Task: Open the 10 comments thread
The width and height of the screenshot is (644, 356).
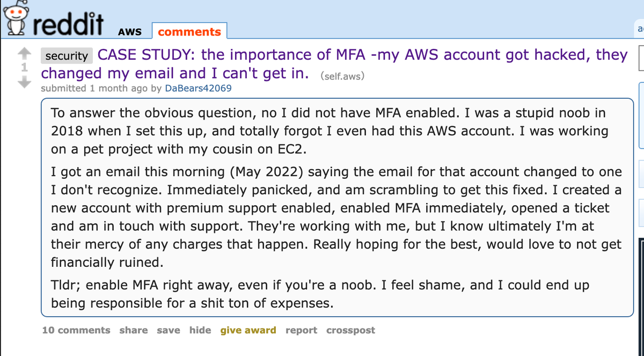Action: pos(76,330)
